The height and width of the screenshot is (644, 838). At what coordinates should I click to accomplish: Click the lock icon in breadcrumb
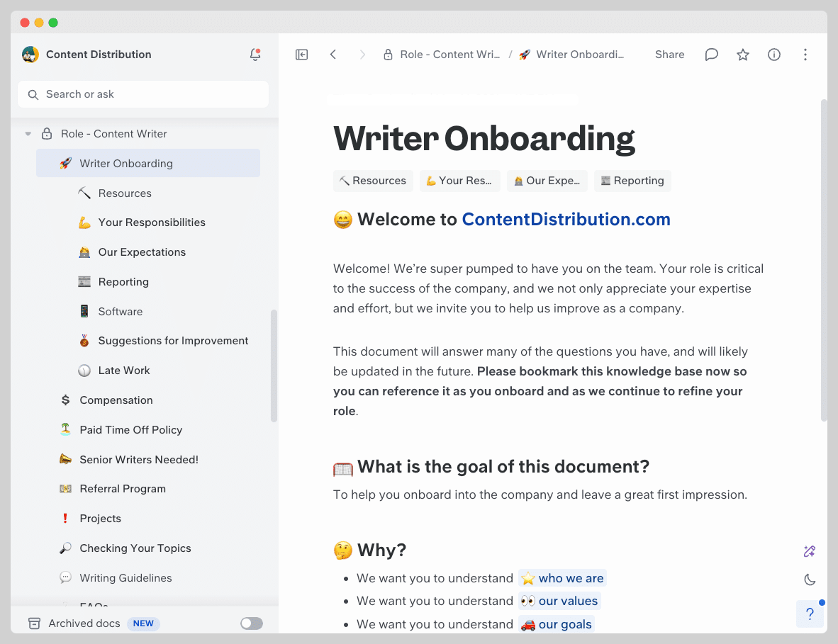(388, 55)
